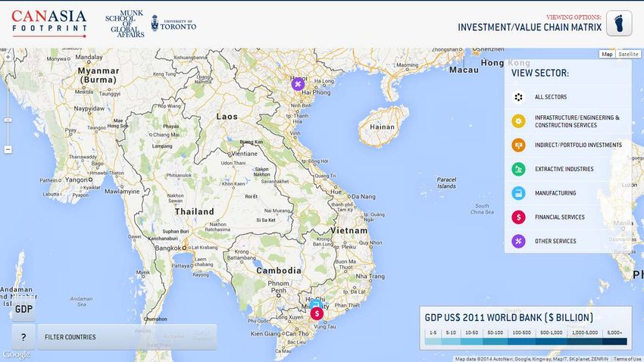Click the All Sectors label
This screenshot has height=362, width=644.
click(550, 97)
